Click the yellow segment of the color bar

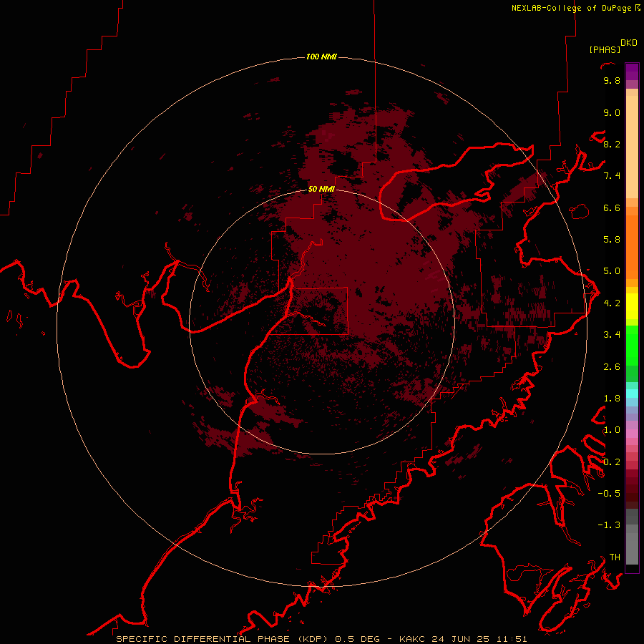tap(632, 306)
